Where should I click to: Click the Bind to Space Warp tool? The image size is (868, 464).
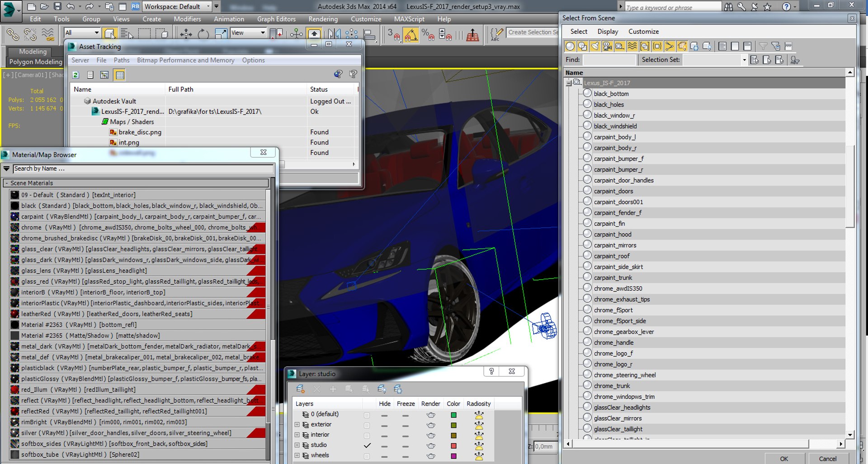tap(47, 34)
